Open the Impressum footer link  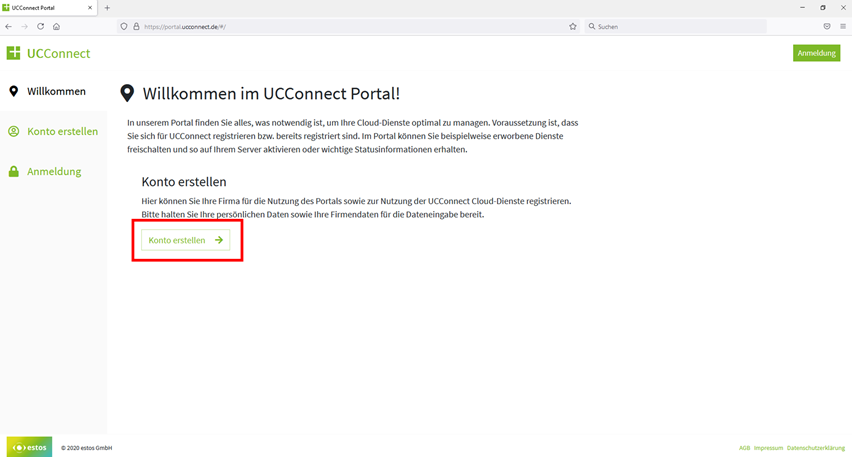768,448
